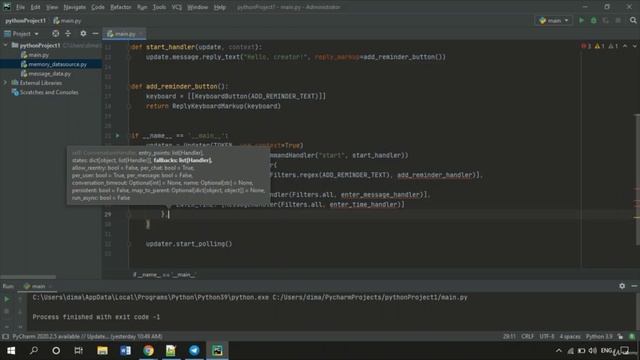The width and height of the screenshot is (640, 360).
Task: Open Word from the taskbar
Action: point(125,351)
